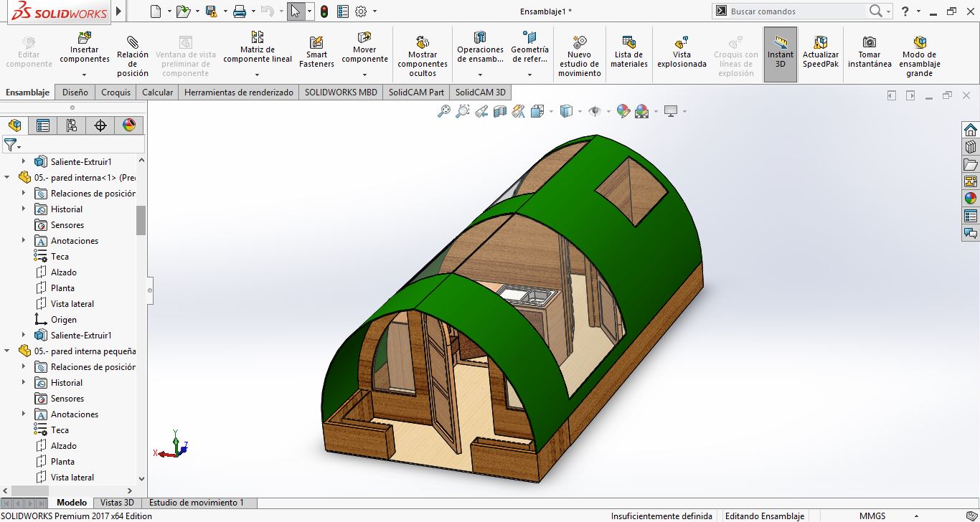This screenshot has height=522, width=980.
Task: Click the Apply Scene icon
Action: pos(641,111)
